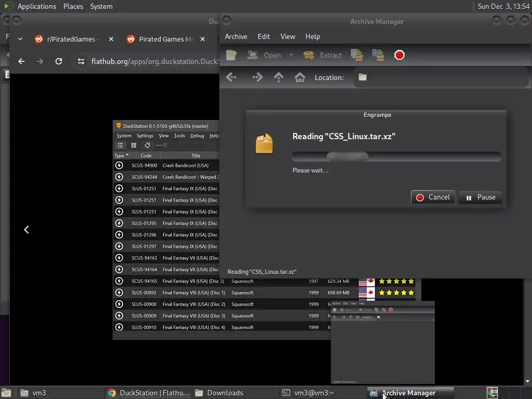Image resolution: width=532 pixels, height=399 pixels.
Task: Click the Open archive toolbar button
Action: click(264, 55)
